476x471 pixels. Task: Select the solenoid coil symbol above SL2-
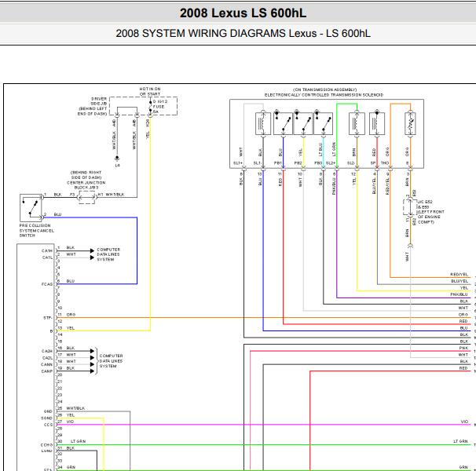[x=357, y=123]
